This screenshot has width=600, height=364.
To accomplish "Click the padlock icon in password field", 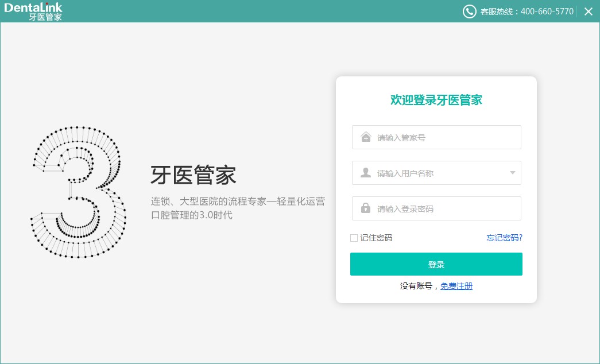I will (x=366, y=208).
